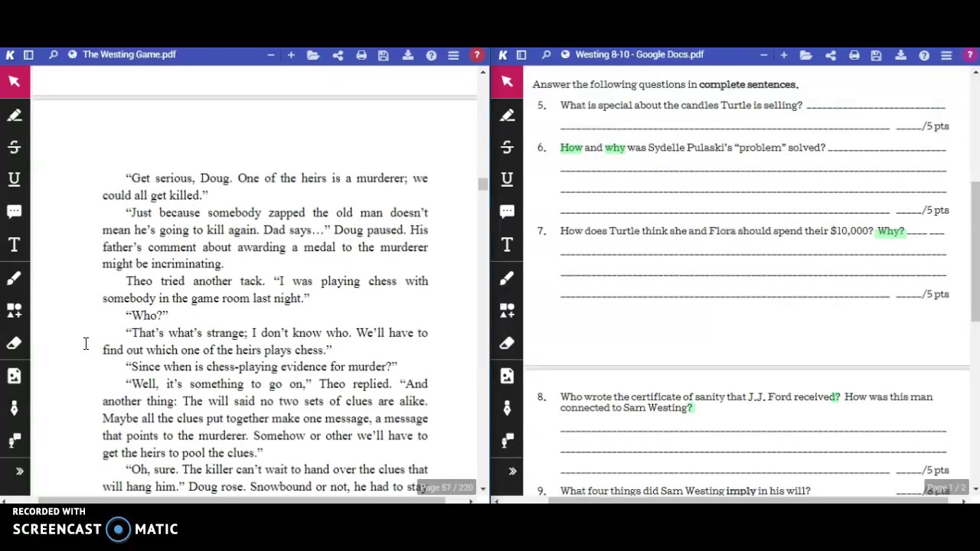980x551 pixels.
Task: Expand the tool sidebar in the Westing 8-10 pane
Action: tap(512, 471)
